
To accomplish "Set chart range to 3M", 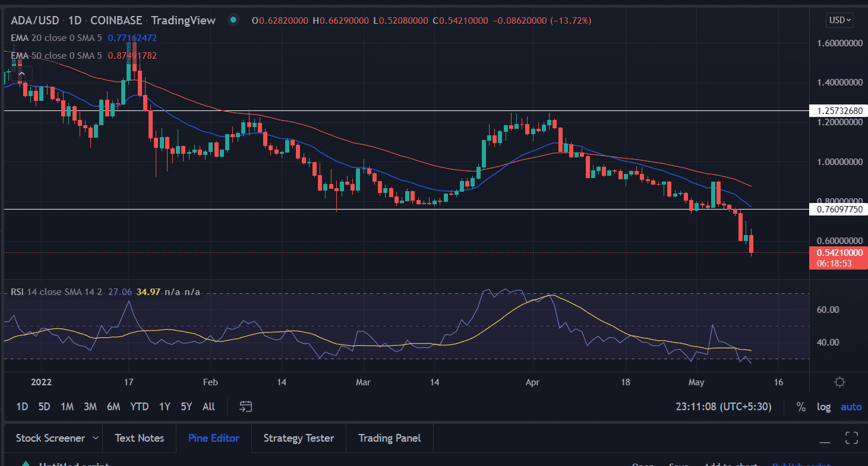I will coord(90,407).
